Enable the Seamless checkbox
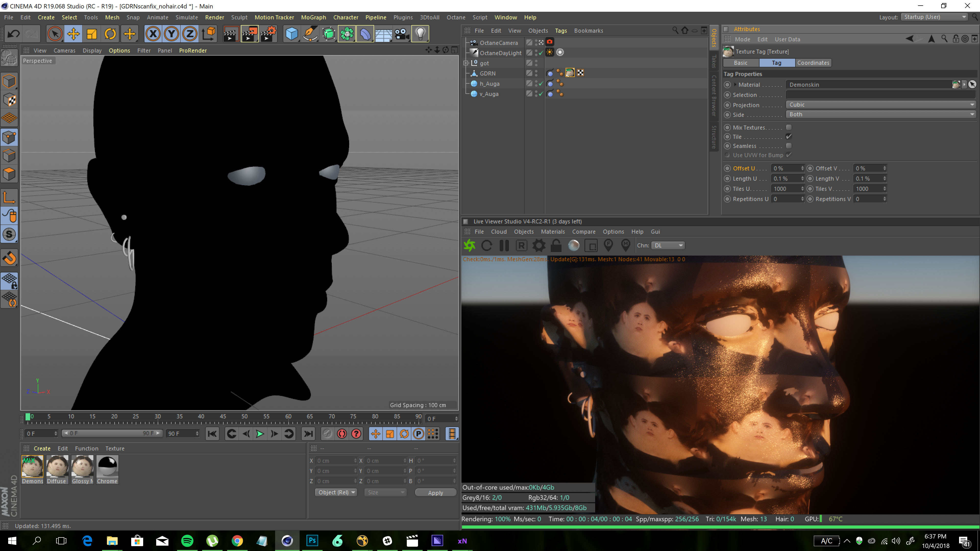 click(x=789, y=146)
